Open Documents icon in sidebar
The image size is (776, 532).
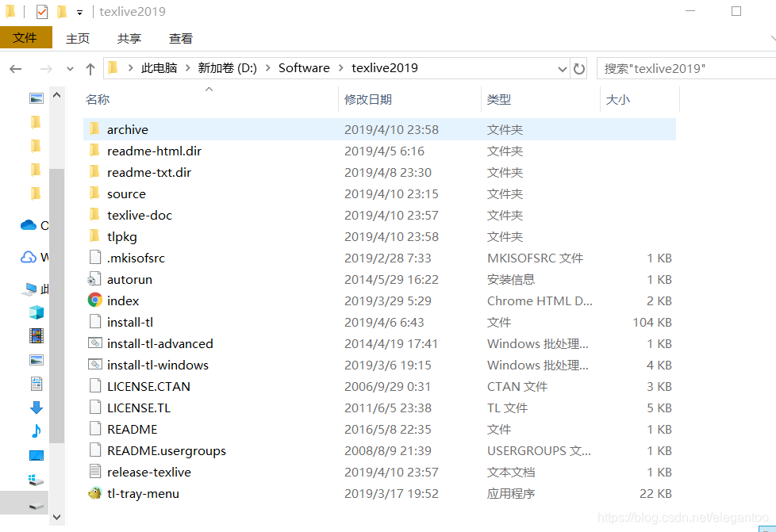(x=36, y=384)
